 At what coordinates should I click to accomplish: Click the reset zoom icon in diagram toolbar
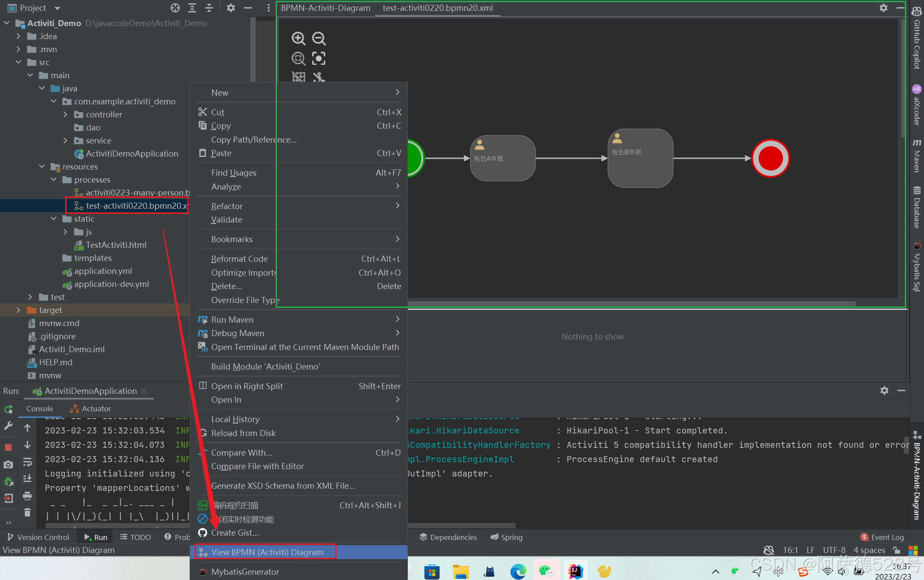tap(298, 58)
